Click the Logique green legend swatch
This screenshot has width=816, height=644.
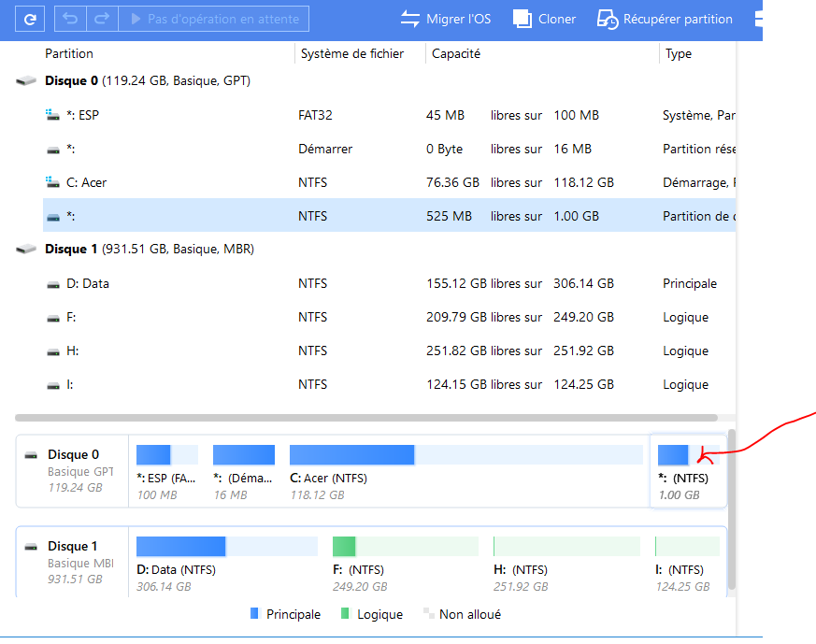[345, 613]
